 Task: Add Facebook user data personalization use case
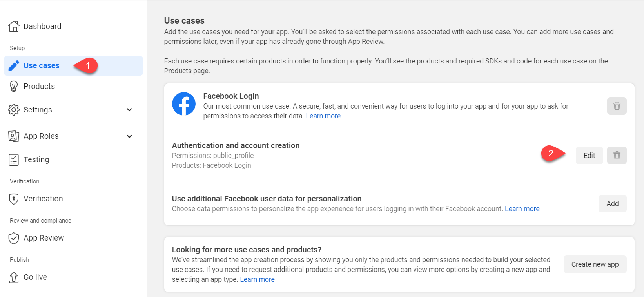coord(612,203)
